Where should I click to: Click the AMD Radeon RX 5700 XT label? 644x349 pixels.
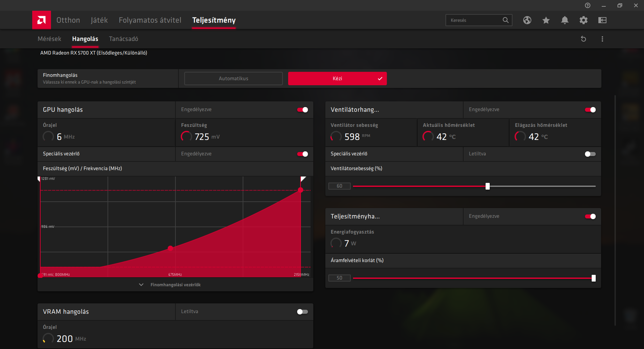pyautogui.click(x=94, y=53)
